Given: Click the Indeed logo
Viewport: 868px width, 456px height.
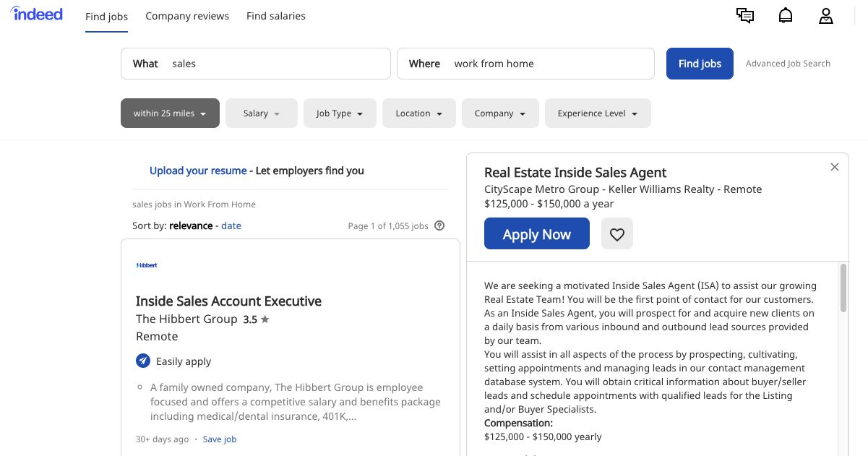Looking at the screenshot, I should pyautogui.click(x=36, y=13).
